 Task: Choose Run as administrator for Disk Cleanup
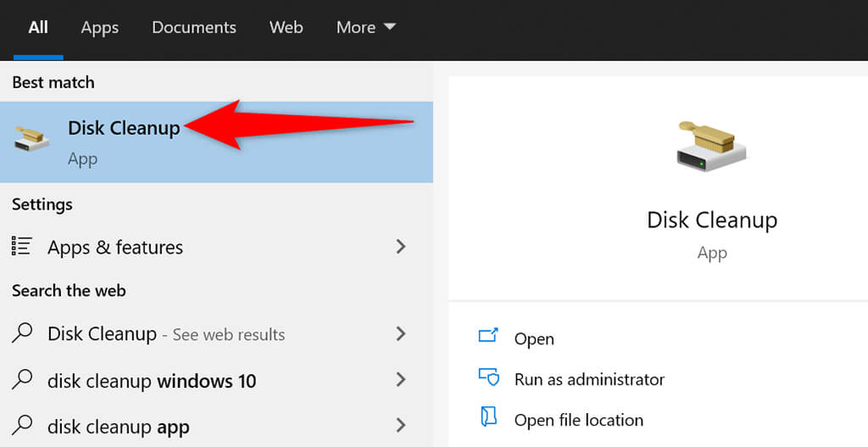click(589, 379)
